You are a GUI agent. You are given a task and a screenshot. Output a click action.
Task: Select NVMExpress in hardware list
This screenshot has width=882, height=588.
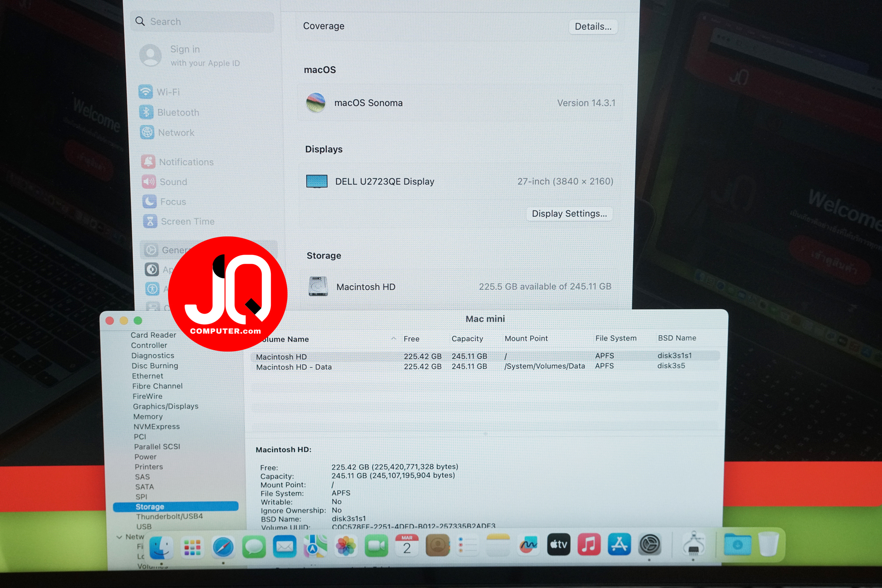click(157, 426)
